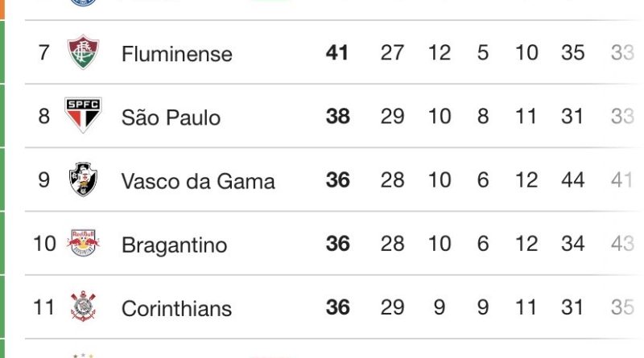Image resolution: width=644 pixels, height=358 pixels.
Task: Click São Paulo's 38 points value
Action: pos(338,117)
